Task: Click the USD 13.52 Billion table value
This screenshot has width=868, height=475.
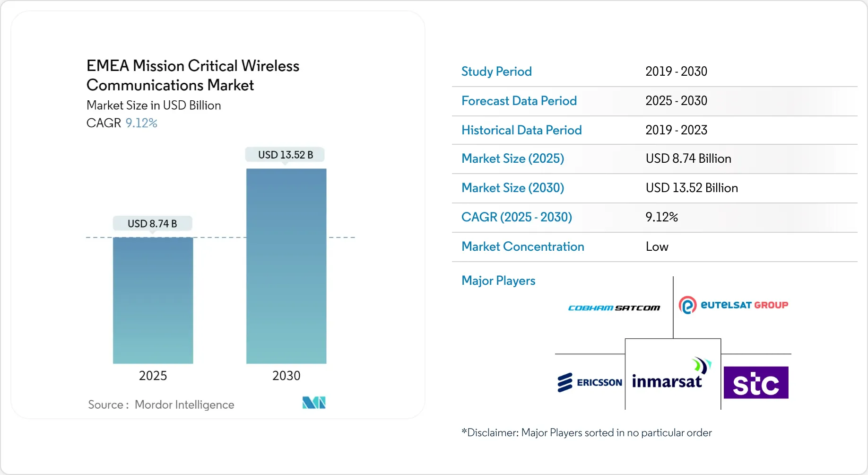Action: click(x=692, y=188)
